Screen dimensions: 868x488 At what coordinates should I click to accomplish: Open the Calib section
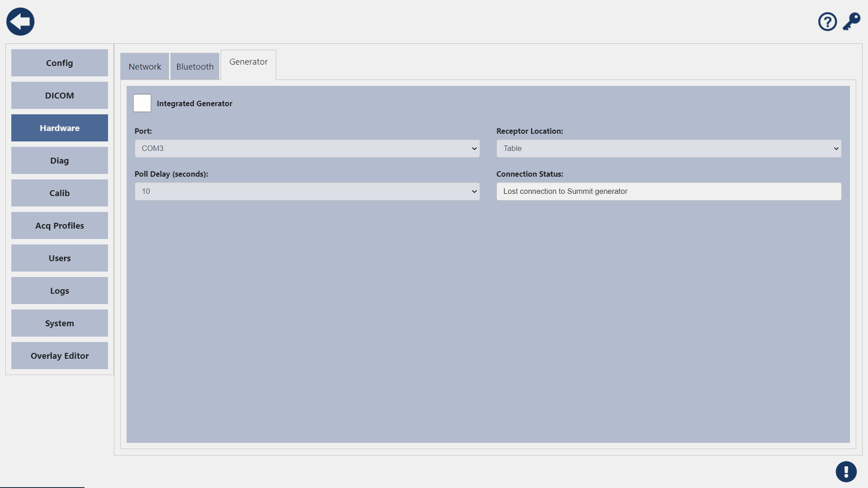point(60,193)
